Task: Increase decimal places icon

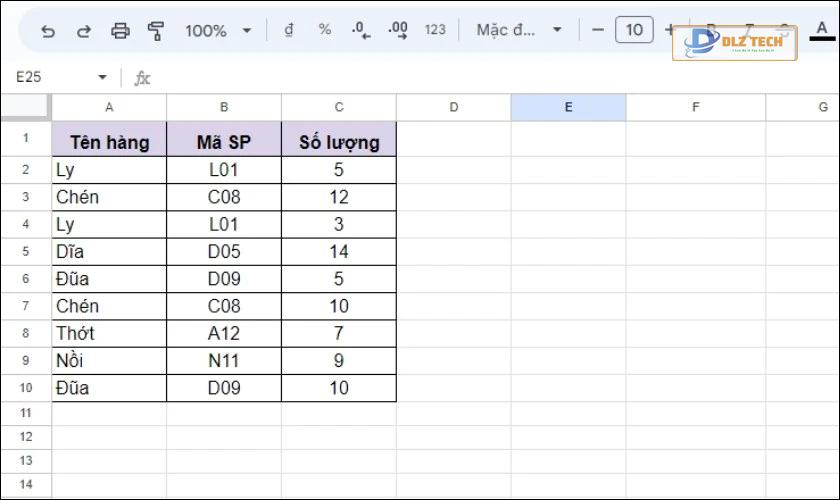Action: (398, 31)
